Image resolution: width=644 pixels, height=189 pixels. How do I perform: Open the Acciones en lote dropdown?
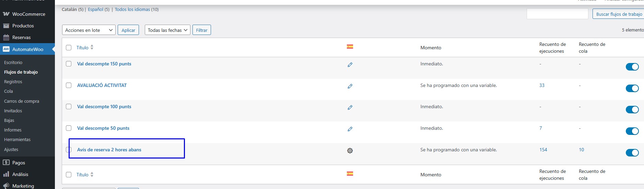click(89, 30)
